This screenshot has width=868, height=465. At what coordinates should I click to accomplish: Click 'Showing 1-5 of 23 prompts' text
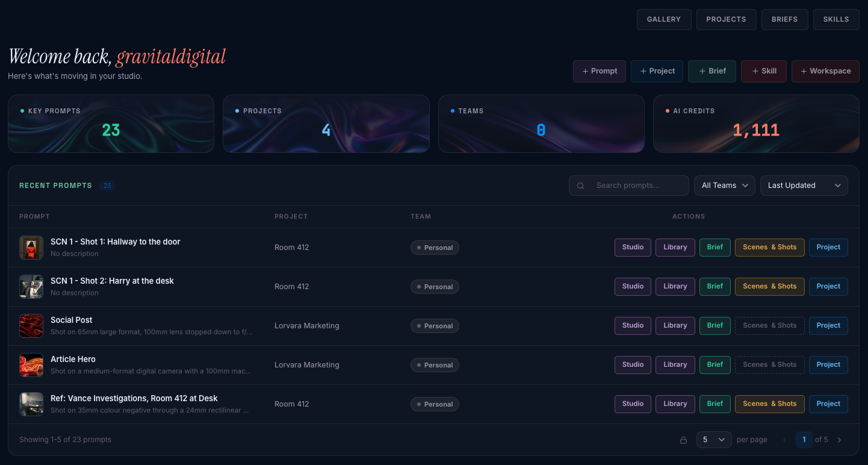pos(65,440)
